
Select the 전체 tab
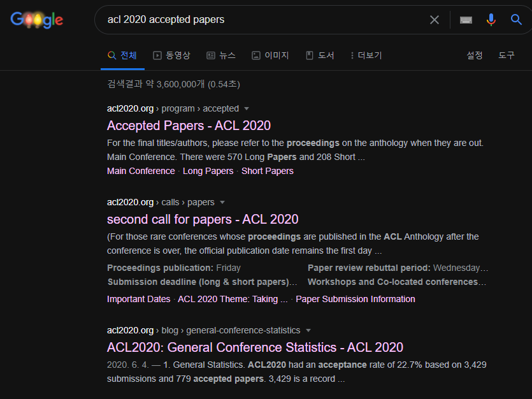coord(122,55)
